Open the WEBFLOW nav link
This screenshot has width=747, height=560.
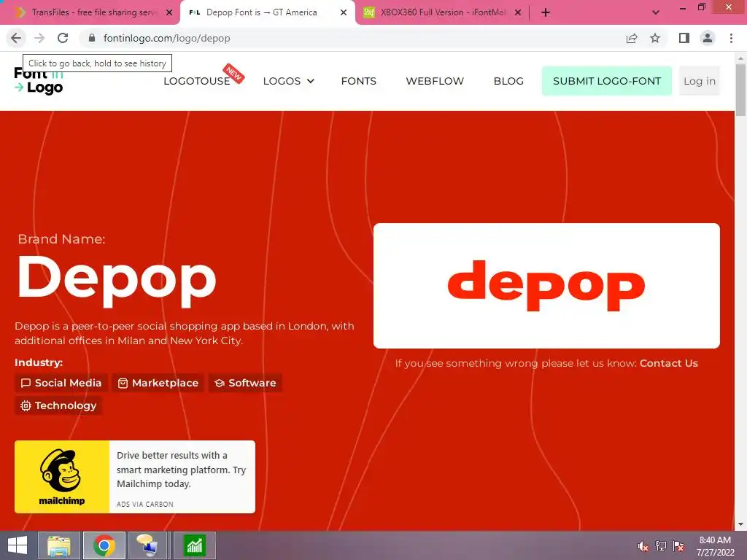435,81
